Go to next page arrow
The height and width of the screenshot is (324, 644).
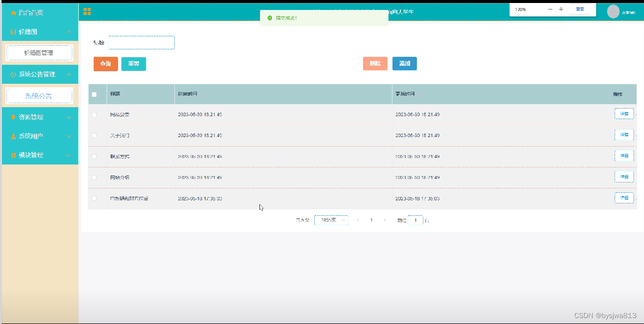(x=384, y=220)
